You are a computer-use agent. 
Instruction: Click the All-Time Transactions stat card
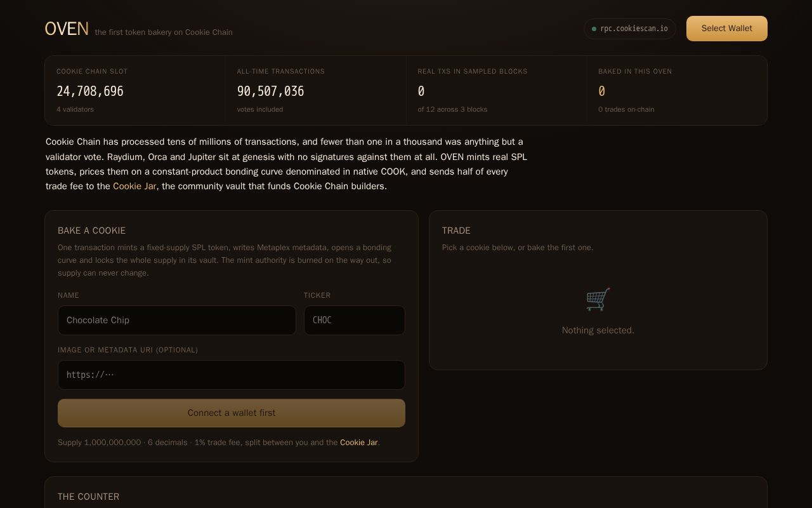click(x=316, y=90)
